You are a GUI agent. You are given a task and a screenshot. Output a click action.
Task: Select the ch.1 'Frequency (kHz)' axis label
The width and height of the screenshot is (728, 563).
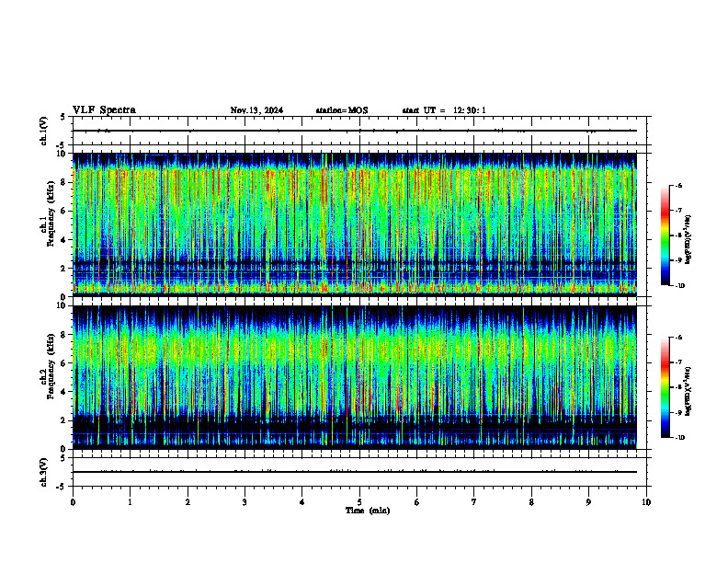coord(50,214)
